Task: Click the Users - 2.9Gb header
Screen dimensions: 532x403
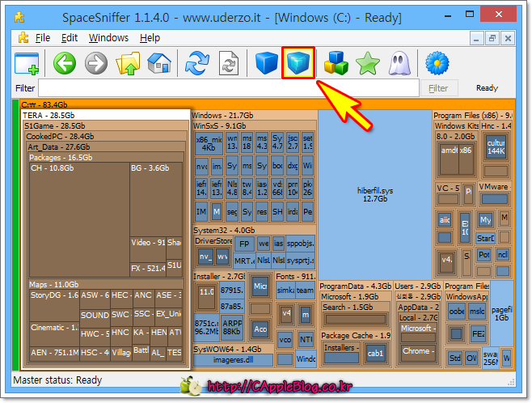Action: click(418, 286)
